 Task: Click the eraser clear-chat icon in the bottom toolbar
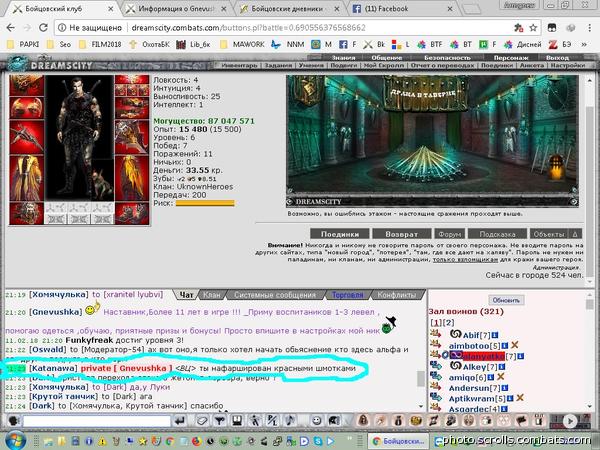click(202, 421)
